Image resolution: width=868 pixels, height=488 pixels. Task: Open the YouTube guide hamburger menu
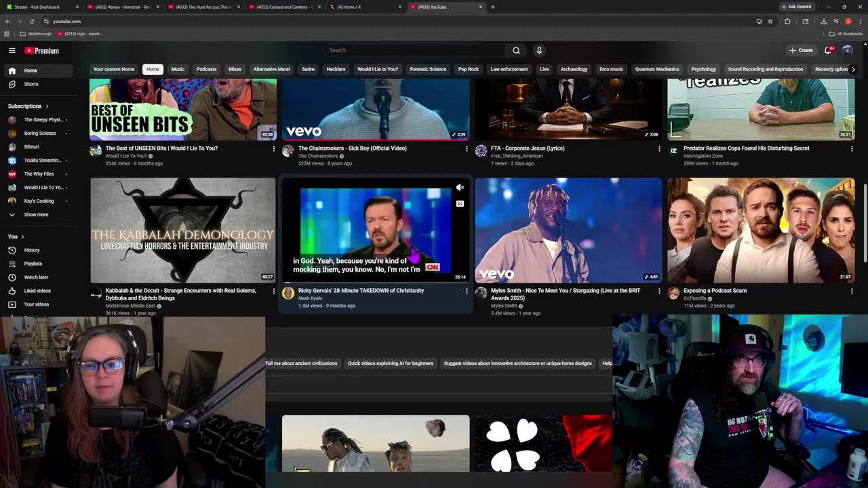[x=12, y=51]
